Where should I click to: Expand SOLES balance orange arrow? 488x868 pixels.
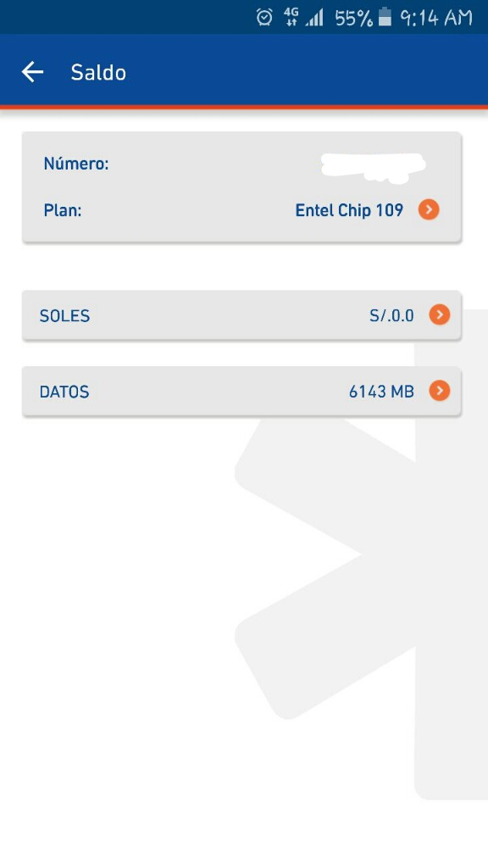click(440, 315)
